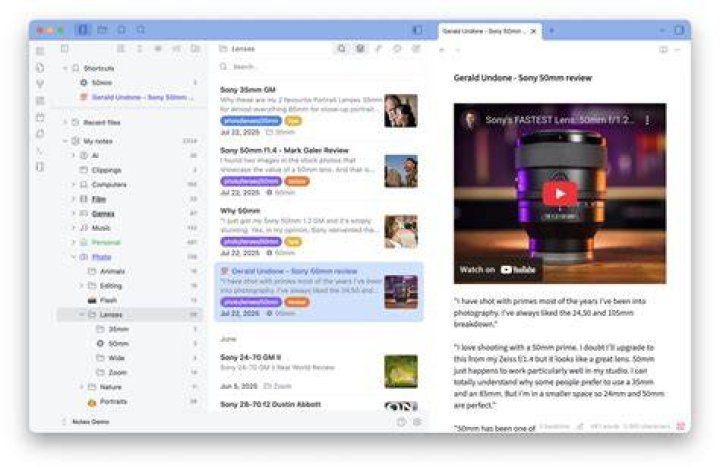Toggle the search icon in Lenses list header

342,49
